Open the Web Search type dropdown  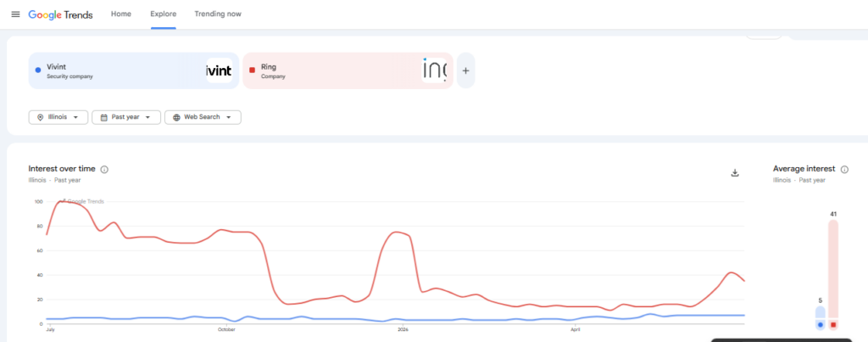[x=203, y=117]
